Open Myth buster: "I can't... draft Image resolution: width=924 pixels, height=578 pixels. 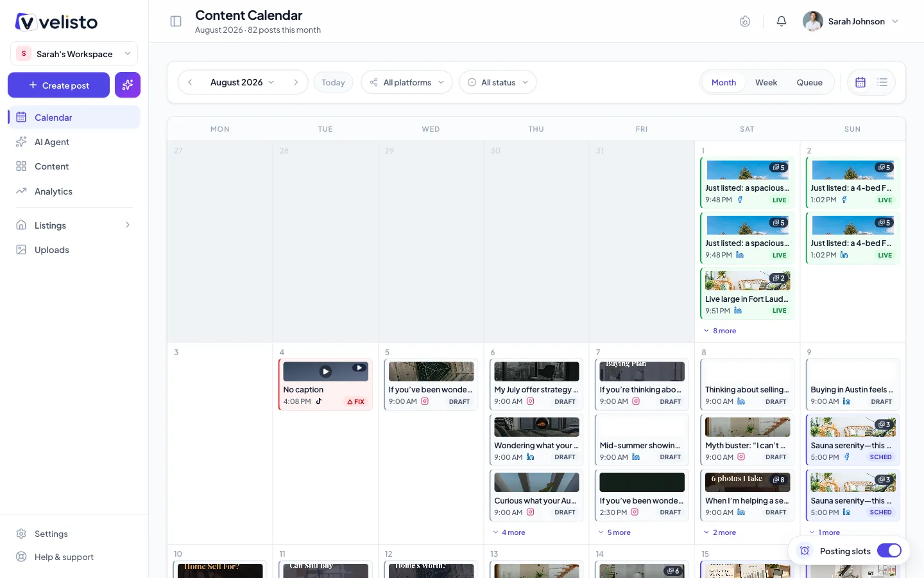point(747,440)
